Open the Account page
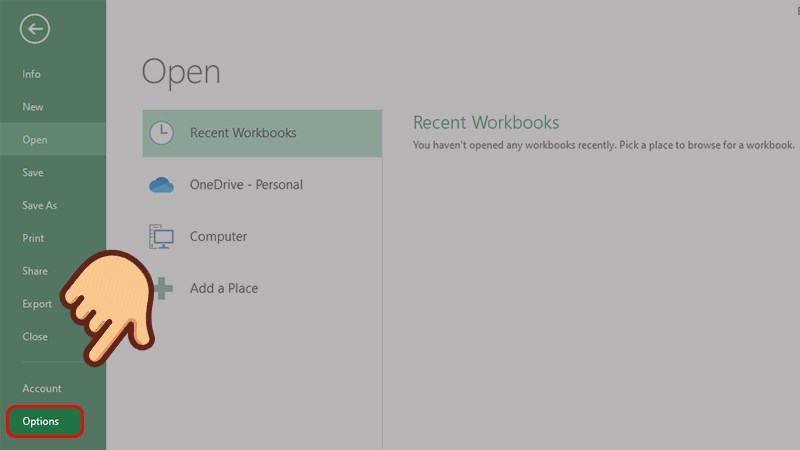Viewport: 800px width, 450px height. [42, 388]
